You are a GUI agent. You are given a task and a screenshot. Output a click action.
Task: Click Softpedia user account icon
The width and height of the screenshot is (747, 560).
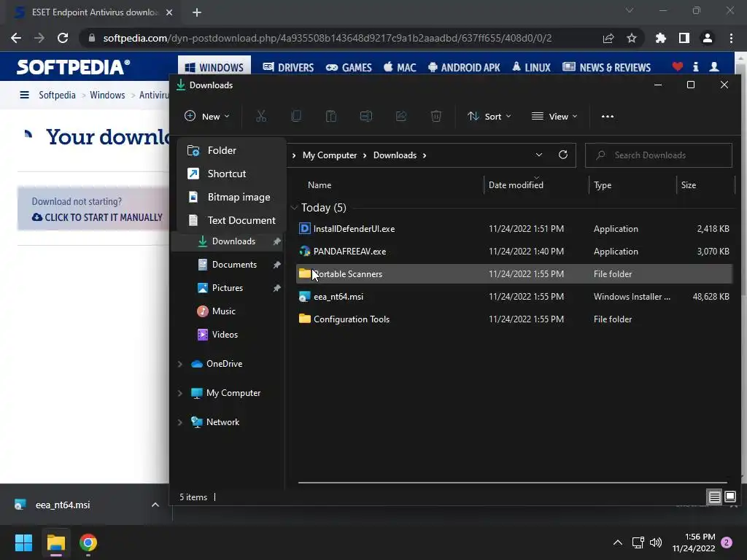714,66
